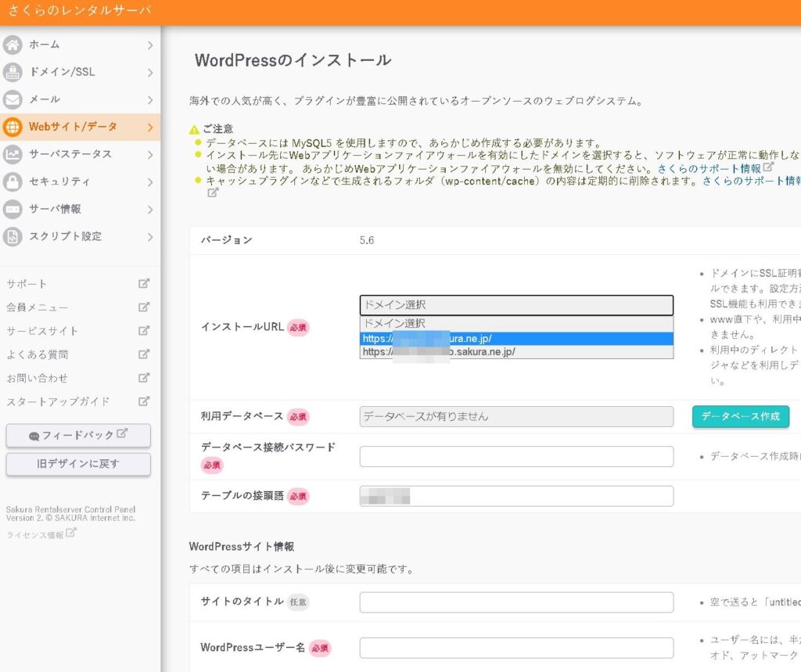Focus the データベース接続パスワード input field
Image resolution: width=801 pixels, height=672 pixels.
[x=515, y=457]
